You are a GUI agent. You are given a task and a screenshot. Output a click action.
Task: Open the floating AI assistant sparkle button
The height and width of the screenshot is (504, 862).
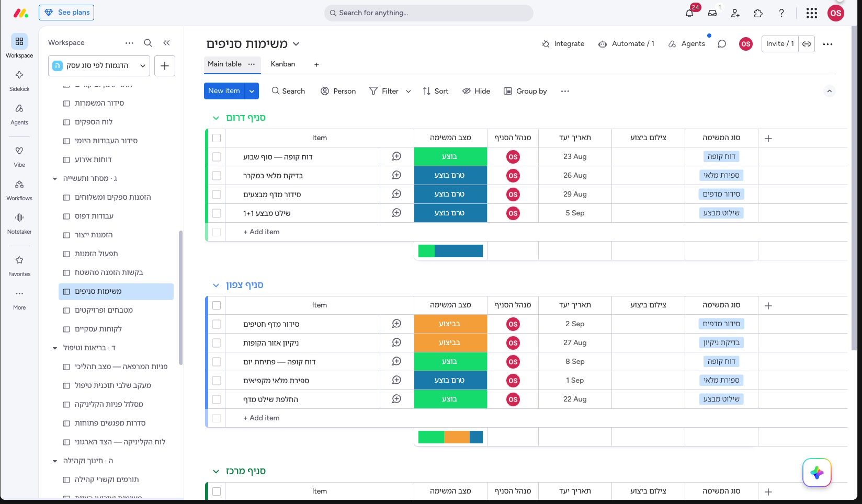tap(817, 473)
